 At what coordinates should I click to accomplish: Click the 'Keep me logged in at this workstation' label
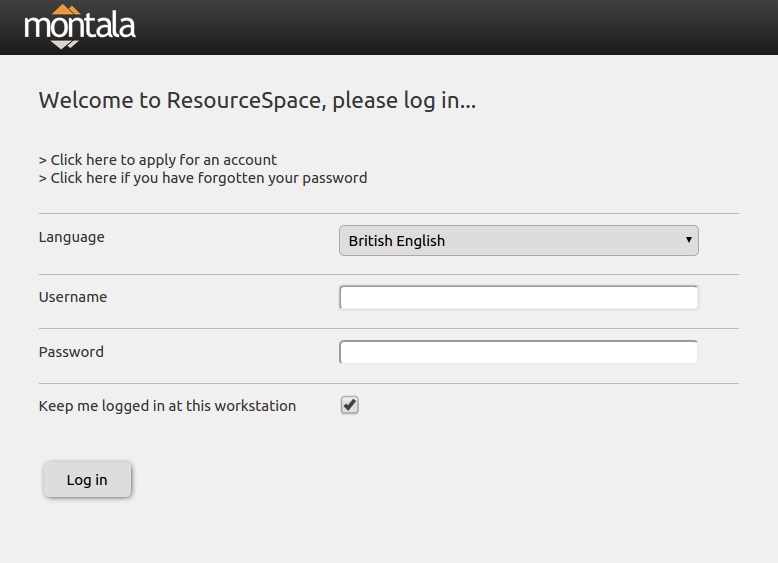(167, 406)
